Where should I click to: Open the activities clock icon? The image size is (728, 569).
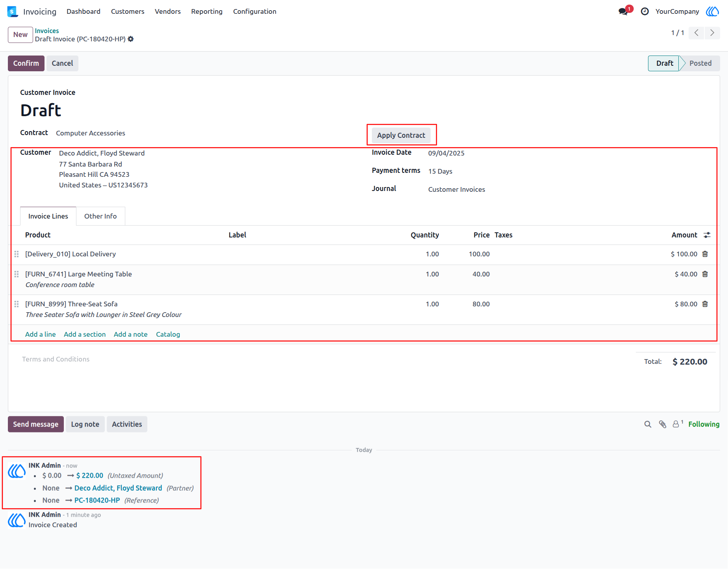pos(645,11)
